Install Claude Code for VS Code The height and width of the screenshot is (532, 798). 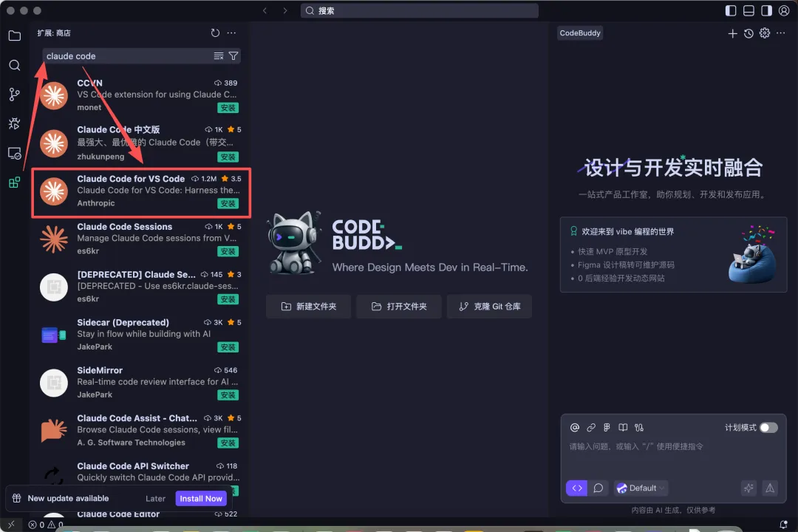[228, 204]
